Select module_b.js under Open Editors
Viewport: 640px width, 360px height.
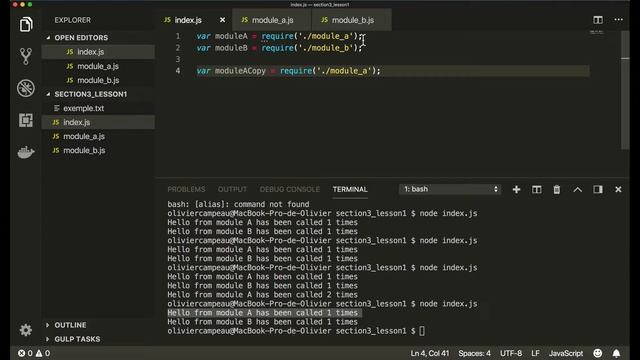98,80
